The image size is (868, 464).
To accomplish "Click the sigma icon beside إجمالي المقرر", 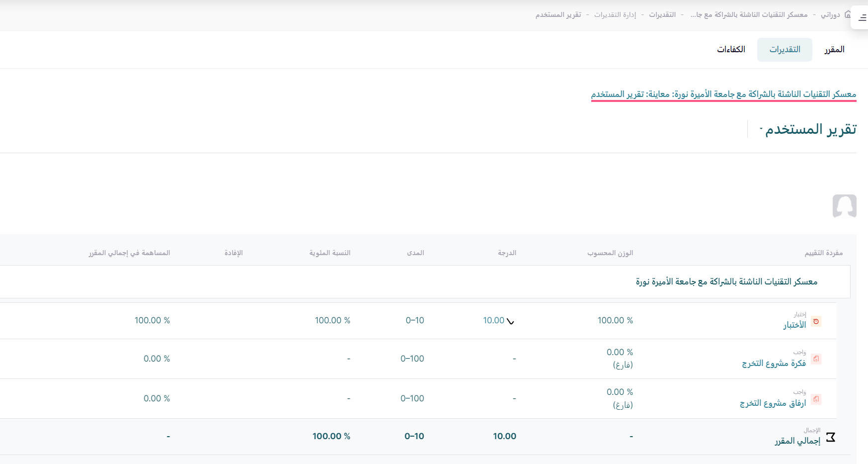I will [830, 437].
